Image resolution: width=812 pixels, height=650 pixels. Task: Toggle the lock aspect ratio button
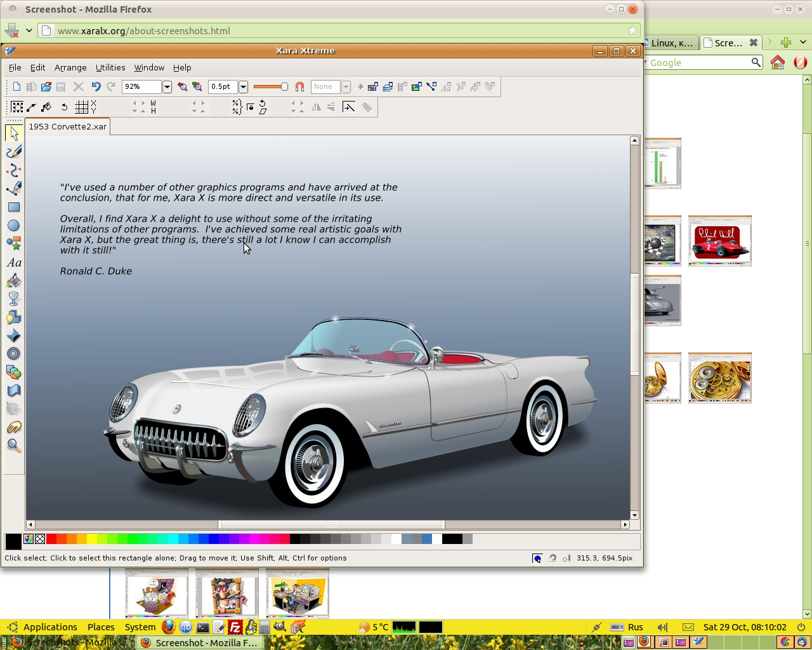click(251, 107)
